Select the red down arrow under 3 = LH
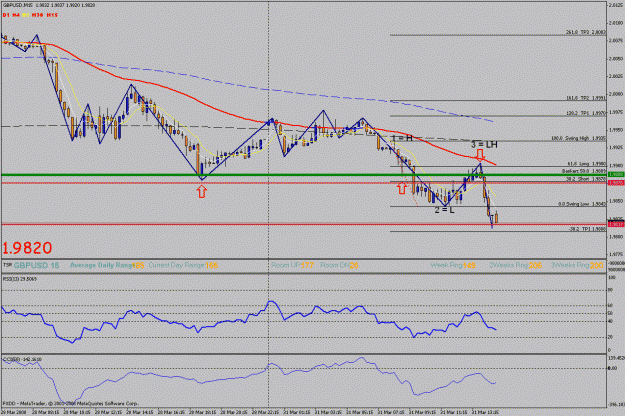This screenshot has width=625, height=416. (480, 154)
